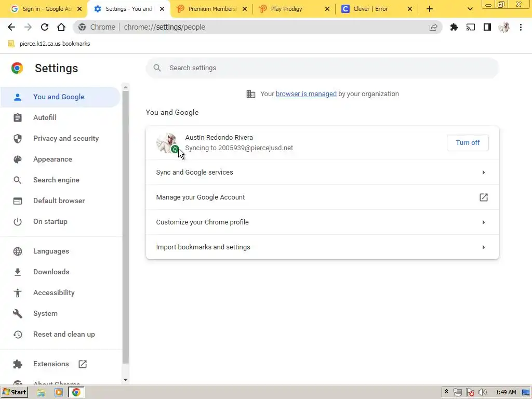The image size is (532, 399).
Task: Open Appearance settings
Action: click(x=60, y=159)
